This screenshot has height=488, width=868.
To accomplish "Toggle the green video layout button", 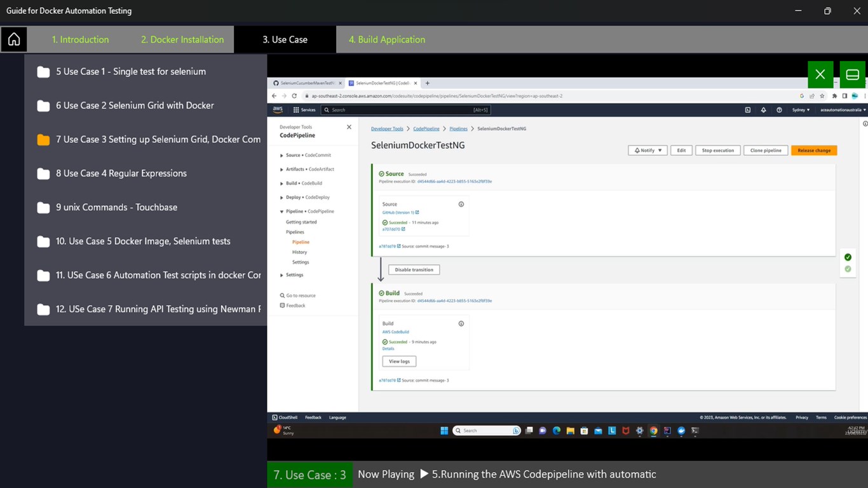I will (853, 74).
